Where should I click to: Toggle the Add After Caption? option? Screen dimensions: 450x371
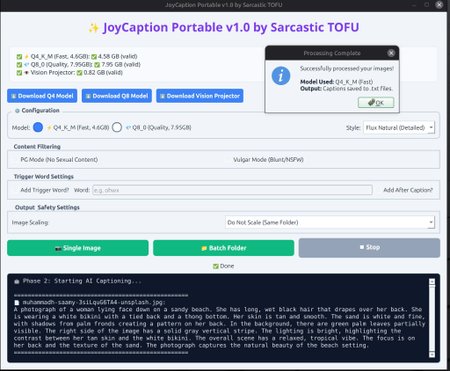(408, 190)
